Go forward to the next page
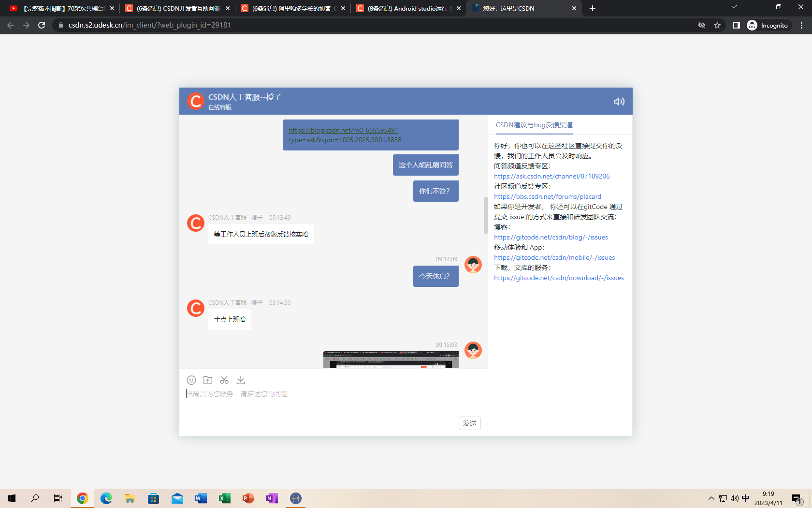Screen dimensions: 812x508 [26, 25]
